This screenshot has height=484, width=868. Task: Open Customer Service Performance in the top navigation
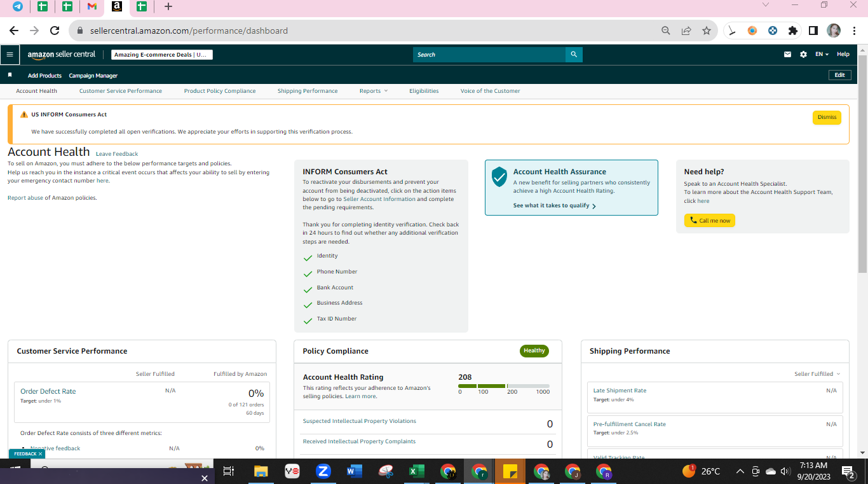(x=121, y=91)
